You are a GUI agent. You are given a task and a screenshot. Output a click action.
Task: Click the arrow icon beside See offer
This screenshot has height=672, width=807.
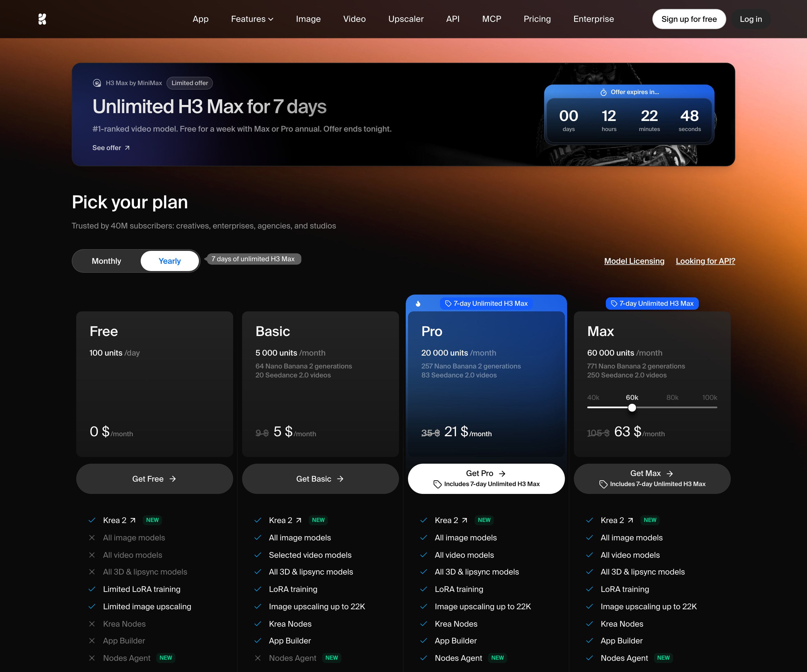click(x=127, y=148)
